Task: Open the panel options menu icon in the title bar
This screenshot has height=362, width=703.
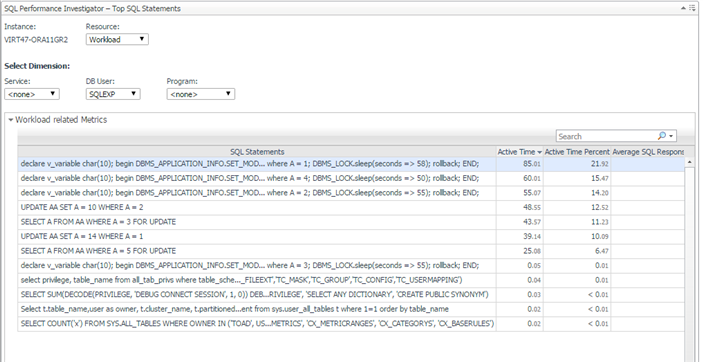Action: [692, 8]
